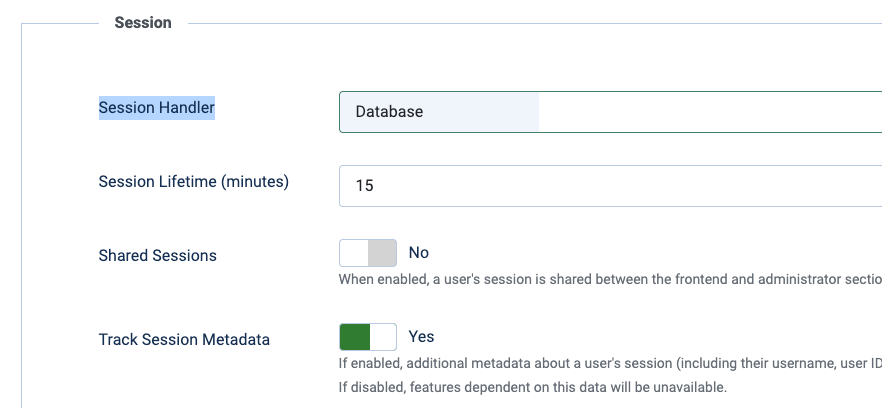The height and width of the screenshot is (408, 882).
Task: Click the Session fieldset heading
Action: (x=143, y=23)
